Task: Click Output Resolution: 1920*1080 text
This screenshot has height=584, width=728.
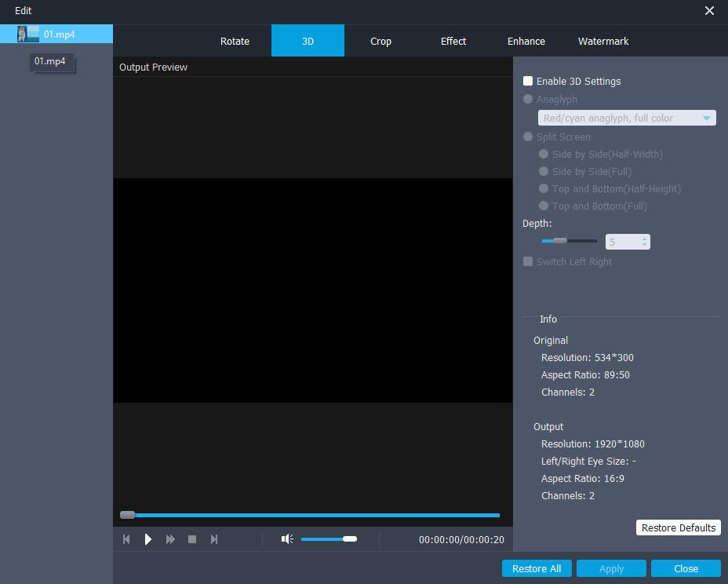Action: 593,443
